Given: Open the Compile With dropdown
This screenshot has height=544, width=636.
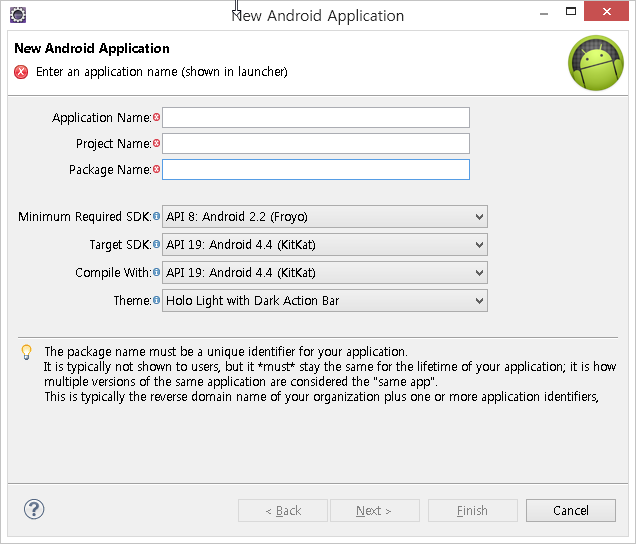Looking at the screenshot, I should (325, 273).
